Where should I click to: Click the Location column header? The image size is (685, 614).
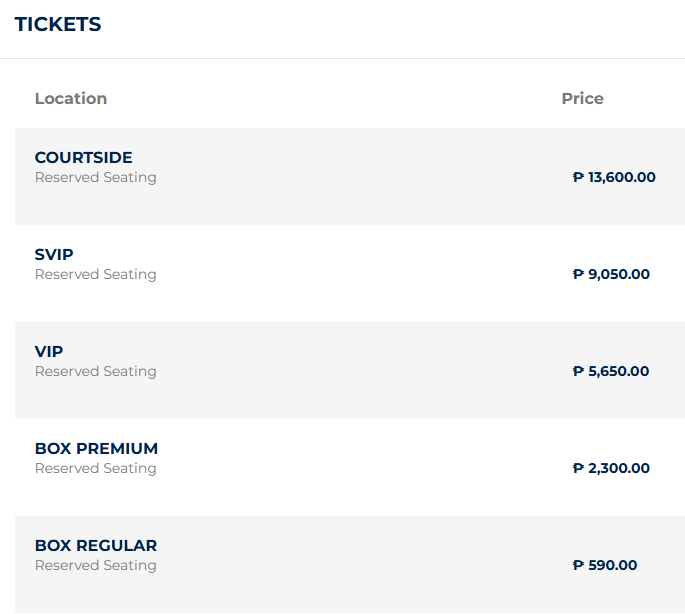71,98
